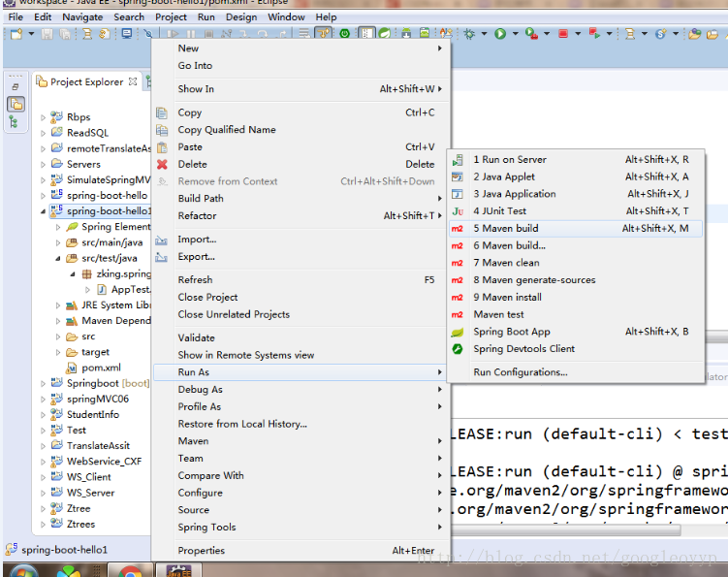
Task: Open the Navigate menu
Action: coord(82,17)
